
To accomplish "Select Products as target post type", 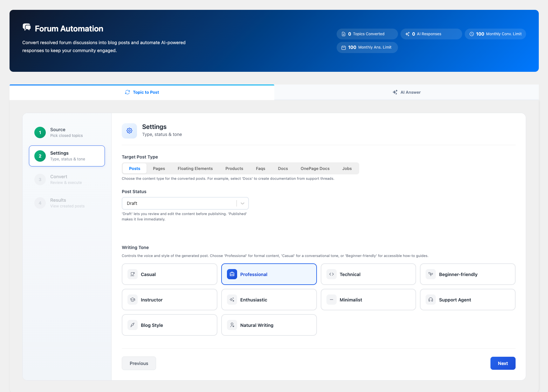I will 234,168.
